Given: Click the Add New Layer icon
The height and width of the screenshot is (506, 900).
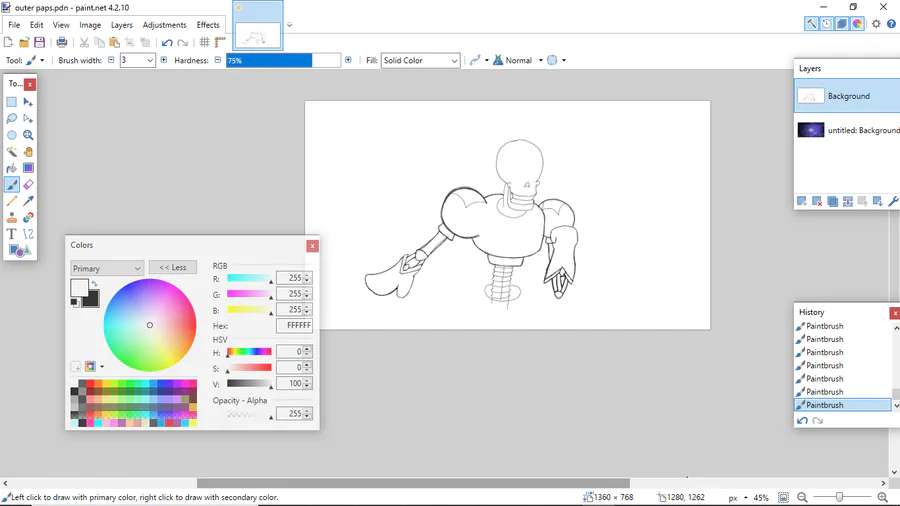Looking at the screenshot, I should tap(802, 201).
